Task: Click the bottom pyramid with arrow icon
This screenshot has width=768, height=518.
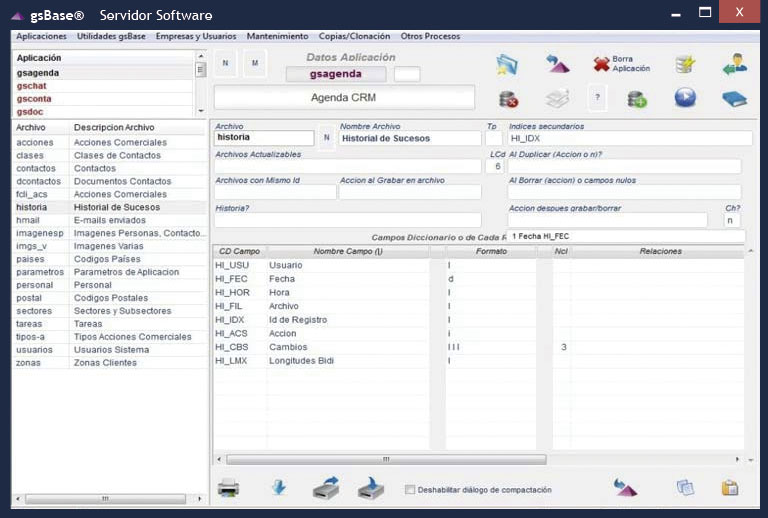Action: coord(625,487)
